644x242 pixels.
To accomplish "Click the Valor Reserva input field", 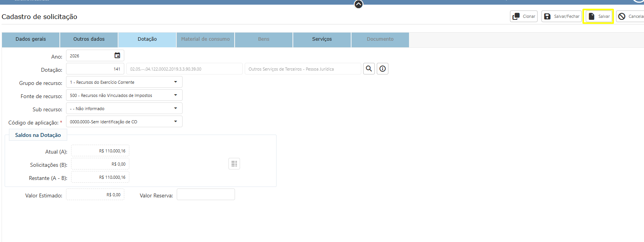I will (205, 194).
